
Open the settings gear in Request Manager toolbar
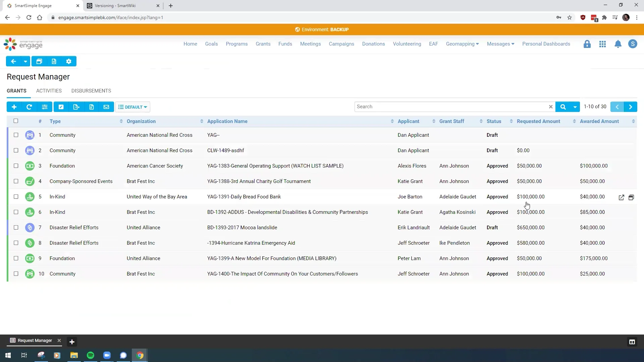point(69,61)
